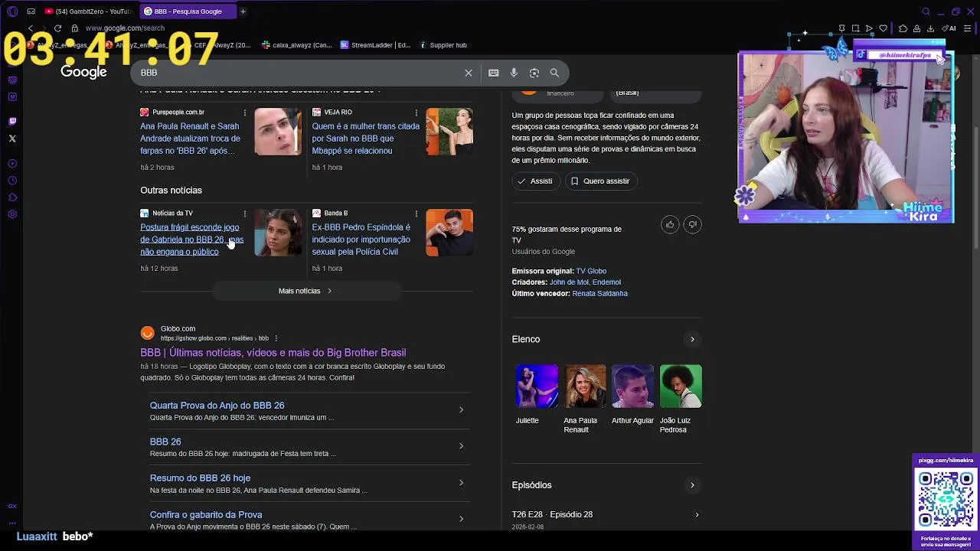Screen dimensions: 980x551
Task: Take a snapshot of the page
Action: [x=856, y=28]
